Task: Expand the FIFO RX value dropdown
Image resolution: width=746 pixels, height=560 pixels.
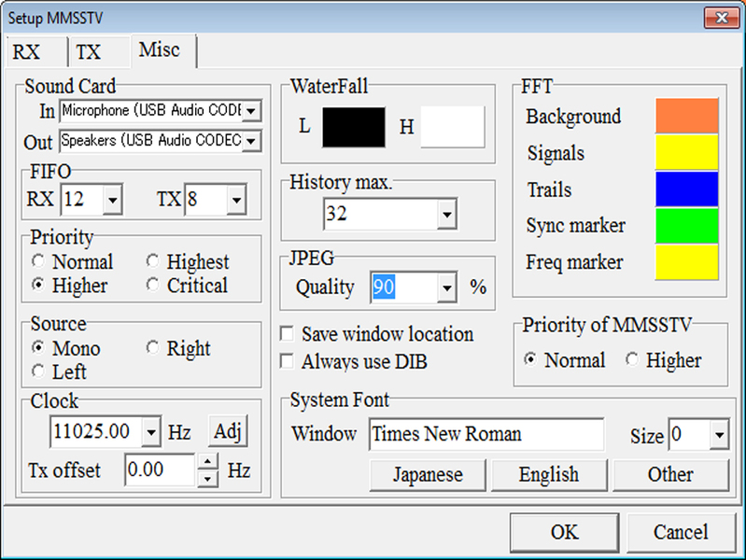Action: tap(112, 200)
